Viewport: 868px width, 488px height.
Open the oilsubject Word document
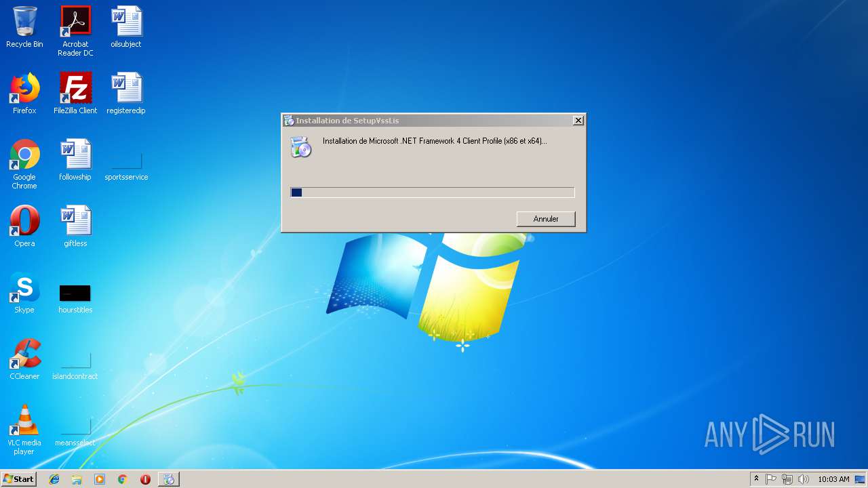pos(126,27)
